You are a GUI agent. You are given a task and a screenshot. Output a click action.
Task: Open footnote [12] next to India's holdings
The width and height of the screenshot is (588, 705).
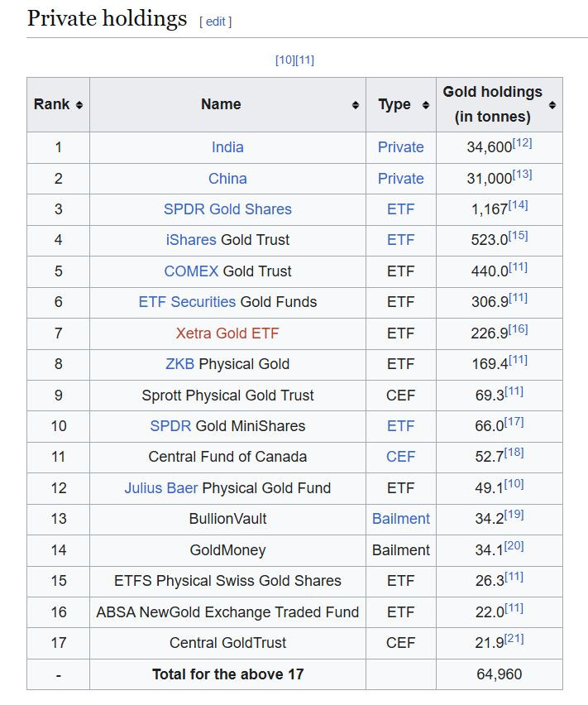522,143
